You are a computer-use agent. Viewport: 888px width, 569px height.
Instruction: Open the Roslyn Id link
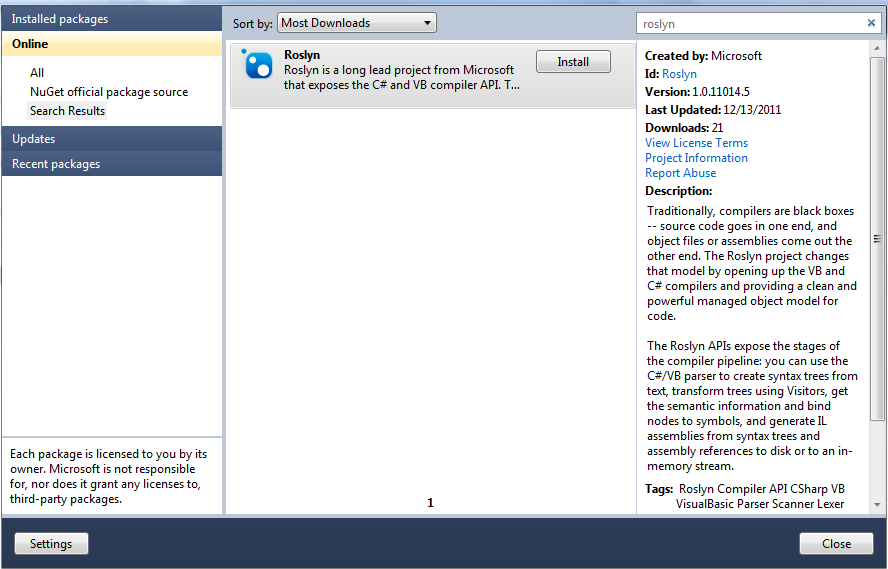679,74
